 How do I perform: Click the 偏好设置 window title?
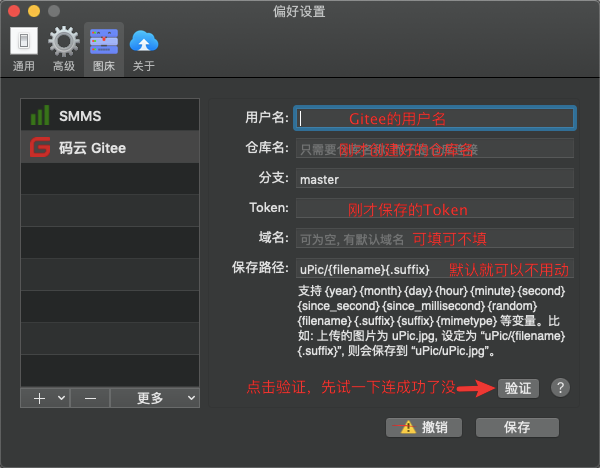(299, 11)
